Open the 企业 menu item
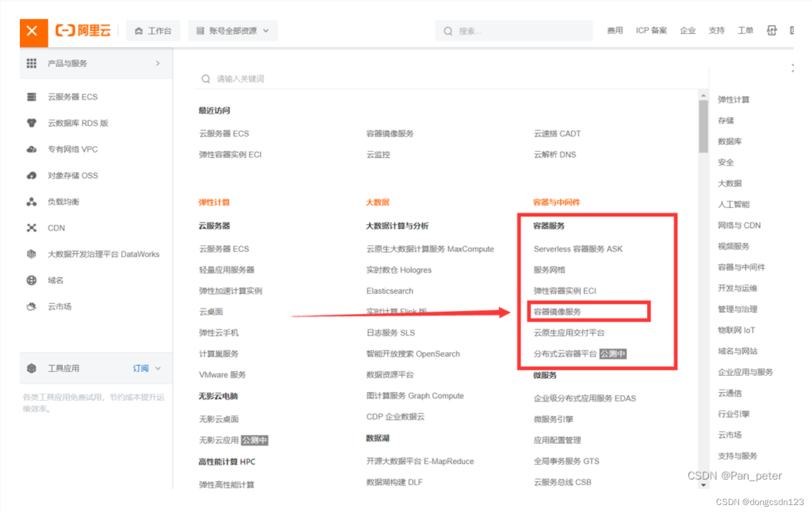 tap(688, 31)
